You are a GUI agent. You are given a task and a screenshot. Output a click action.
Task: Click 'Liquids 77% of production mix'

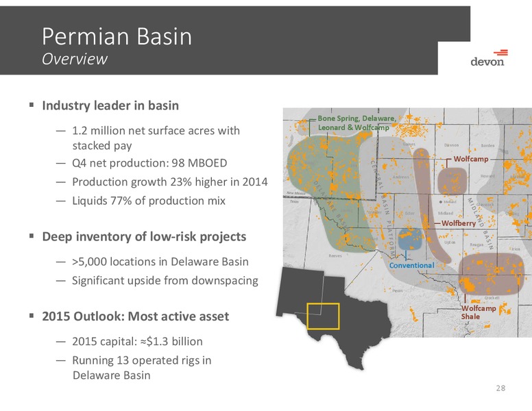tap(149, 201)
